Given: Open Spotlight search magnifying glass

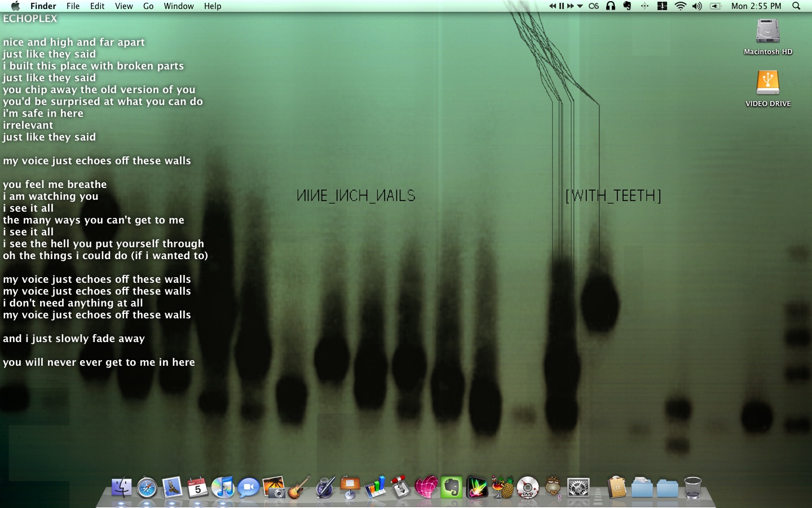Looking at the screenshot, I should 796,6.
